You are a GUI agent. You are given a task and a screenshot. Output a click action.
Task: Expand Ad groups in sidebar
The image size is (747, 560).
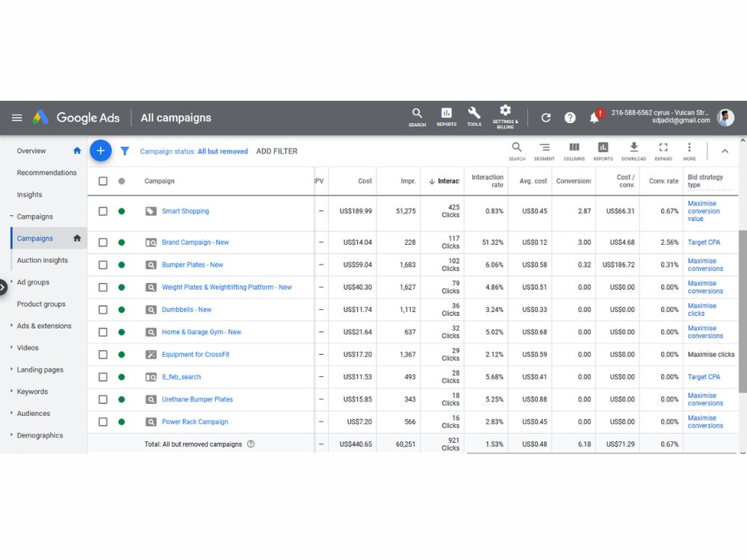click(x=11, y=282)
